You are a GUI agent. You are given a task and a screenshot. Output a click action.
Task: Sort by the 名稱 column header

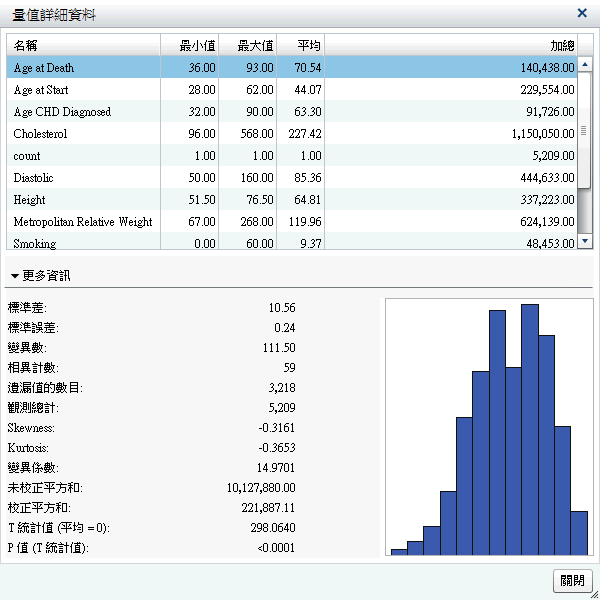pos(83,45)
